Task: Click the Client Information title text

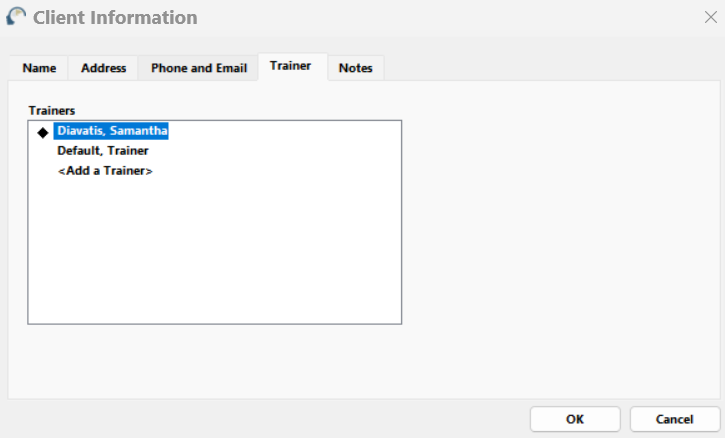Action: [x=115, y=18]
